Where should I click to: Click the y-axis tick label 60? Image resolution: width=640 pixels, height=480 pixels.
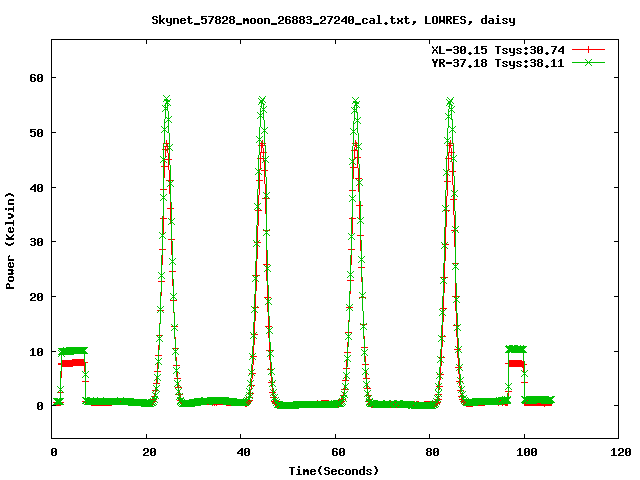38,78
